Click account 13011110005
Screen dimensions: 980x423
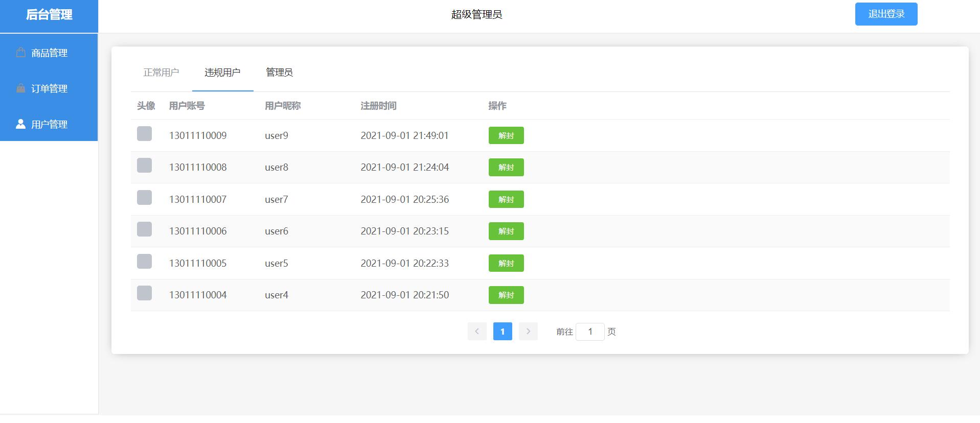coord(198,263)
